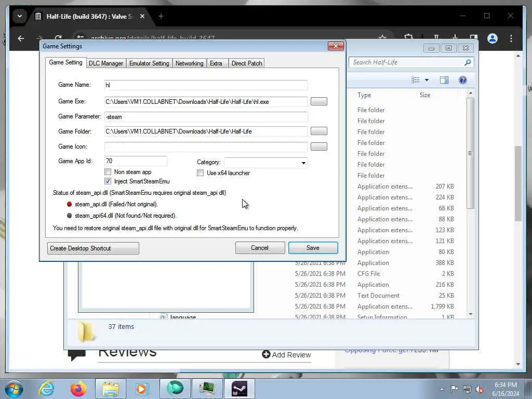Open a new browser tab

point(161,16)
